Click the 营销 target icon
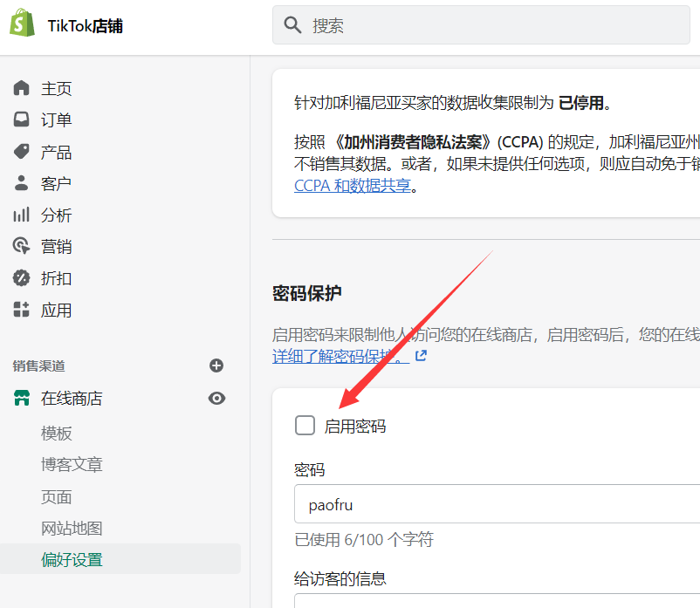 [x=21, y=246]
